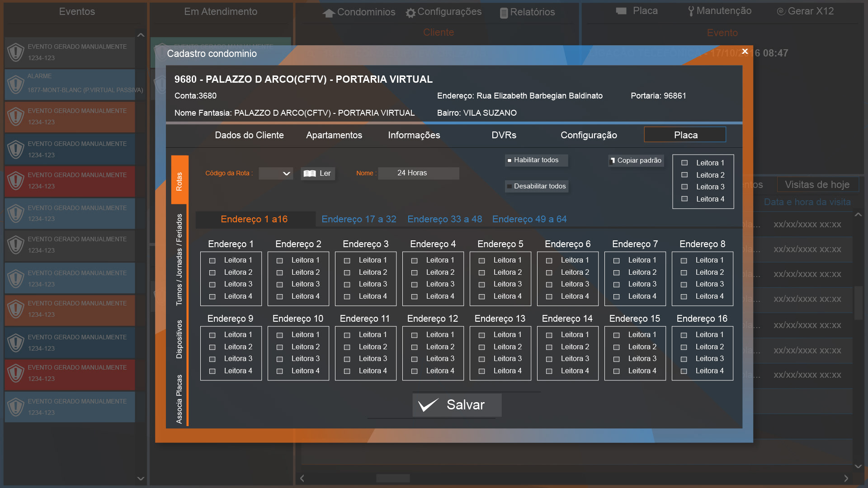The width and height of the screenshot is (868, 488).
Task: Click the Manutenção wrench icon
Action: 691,11
